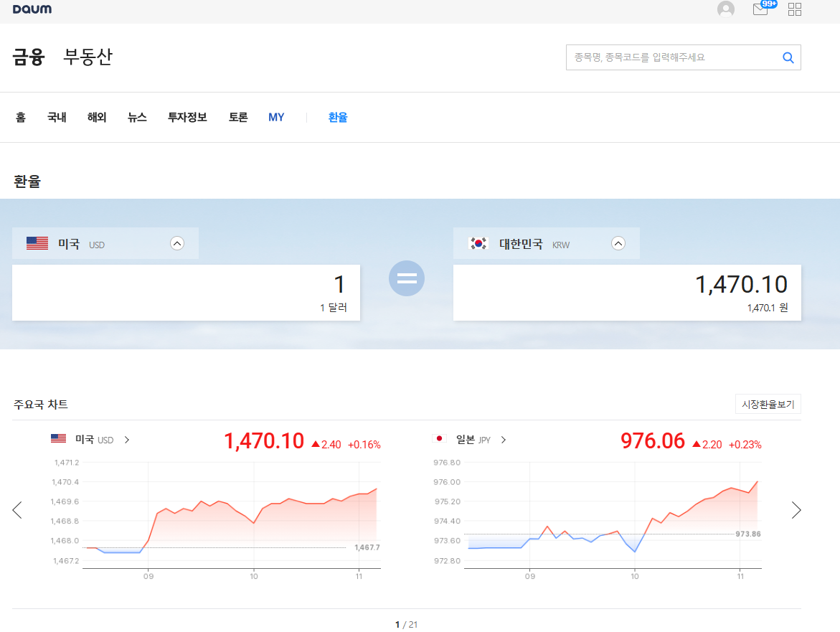Open the mail icon with 99+ badge

[x=760, y=9]
